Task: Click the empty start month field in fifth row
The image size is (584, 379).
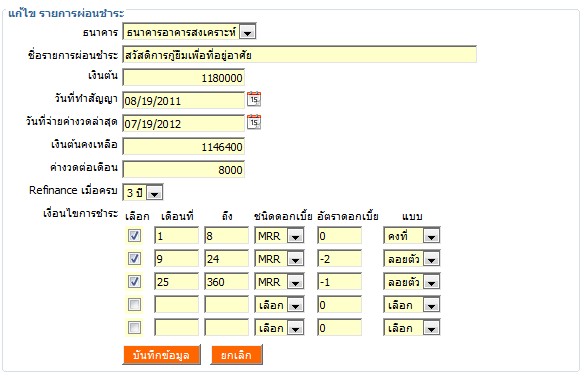Action: tap(177, 328)
